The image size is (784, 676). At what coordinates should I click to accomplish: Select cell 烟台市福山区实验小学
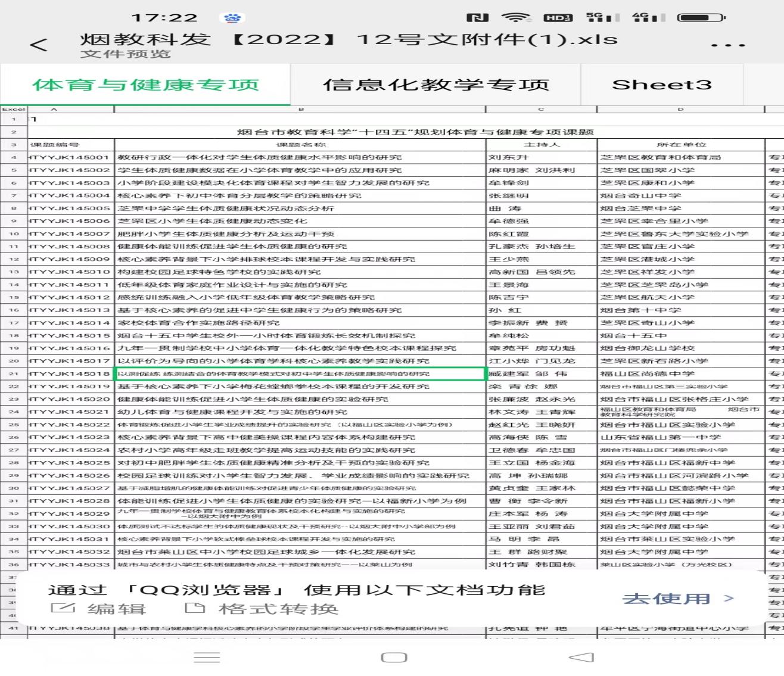[681, 425]
